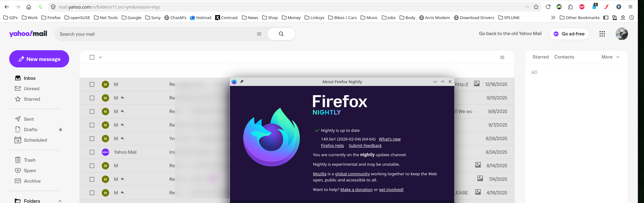The width and height of the screenshot is (644, 203).
Task: Open the Flash extension icon
Action: pos(606,7)
